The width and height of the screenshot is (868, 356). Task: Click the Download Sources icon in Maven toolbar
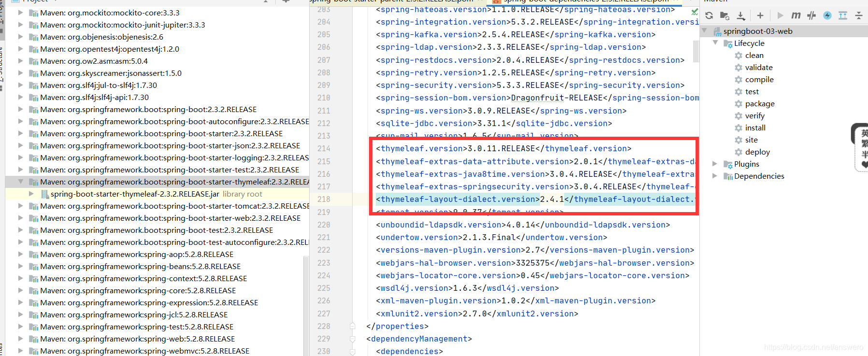tap(741, 15)
